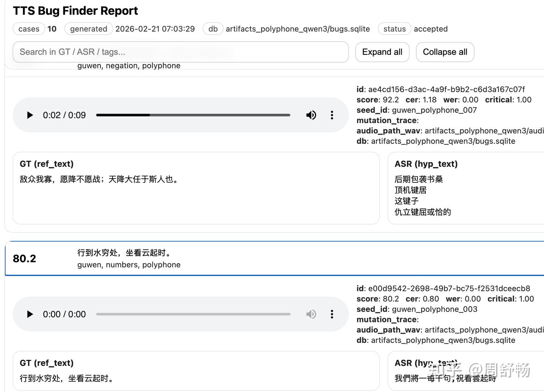Click tags 'guwen, negation, polyphone'
544x392 pixels.
(129, 66)
